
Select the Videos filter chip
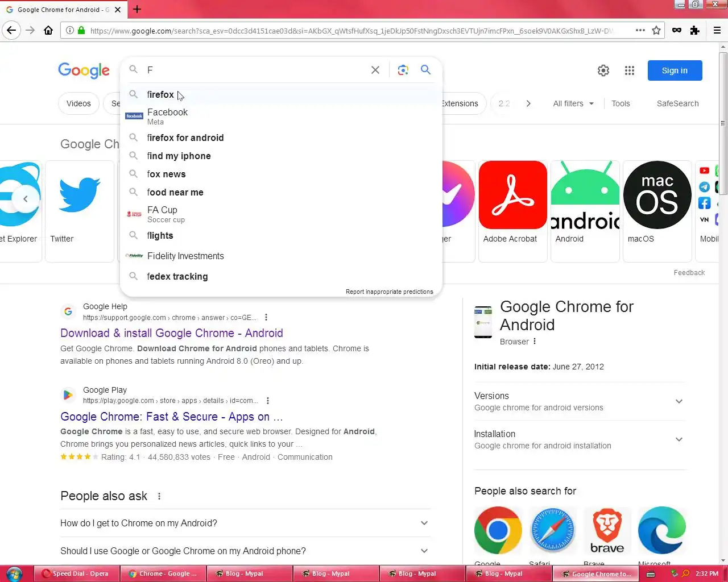[78, 103]
